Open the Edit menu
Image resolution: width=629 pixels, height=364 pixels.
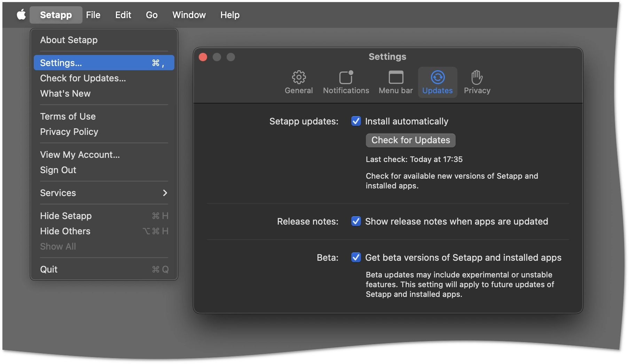(x=123, y=15)
